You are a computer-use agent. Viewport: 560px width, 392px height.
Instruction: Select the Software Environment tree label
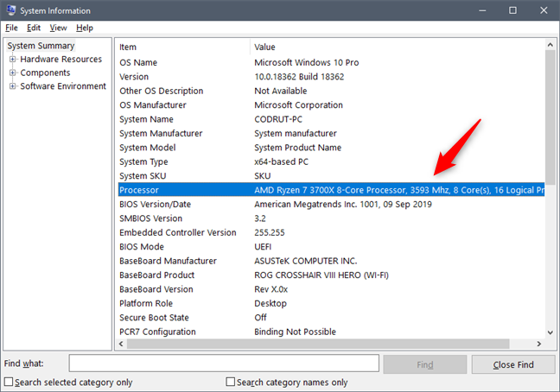click(x=63, y=86)
